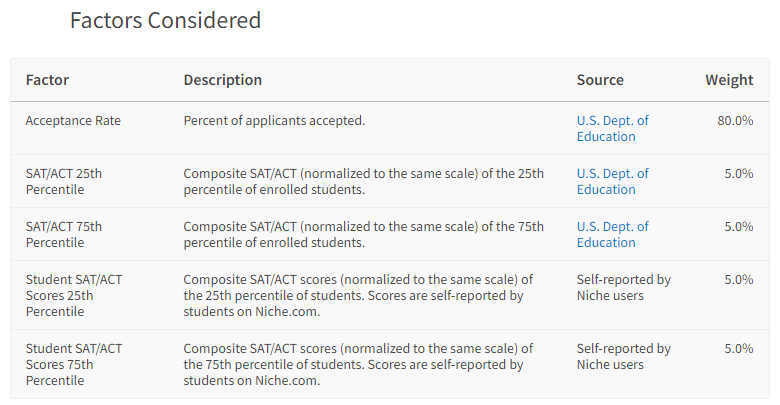Click the Weight column header
The width and height of the screenshot is (780, 405).
pyautogui.click(x=729, y=80)
